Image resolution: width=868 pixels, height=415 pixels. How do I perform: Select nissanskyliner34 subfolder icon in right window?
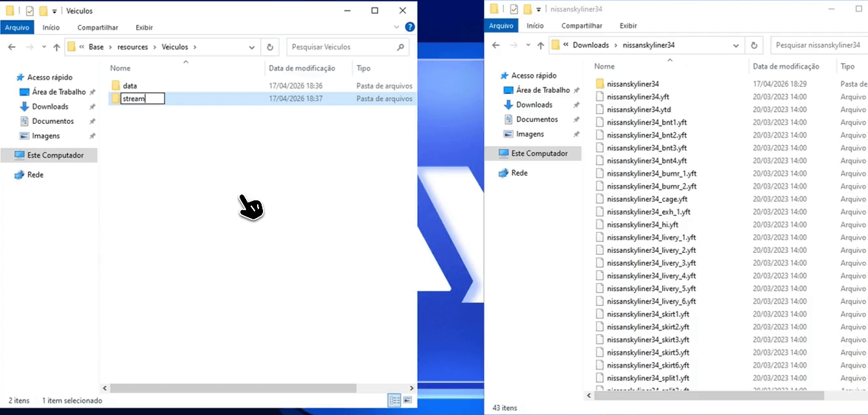click(x=600, y=84)
